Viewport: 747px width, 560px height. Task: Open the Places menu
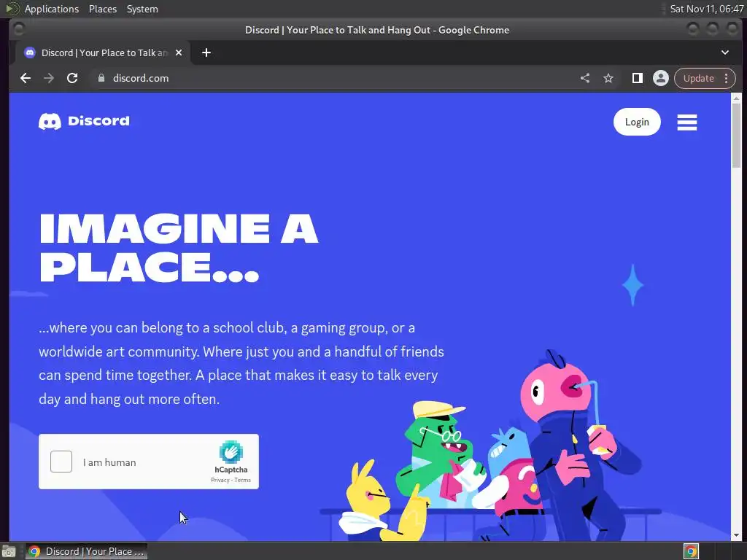[x=102, y=9]
